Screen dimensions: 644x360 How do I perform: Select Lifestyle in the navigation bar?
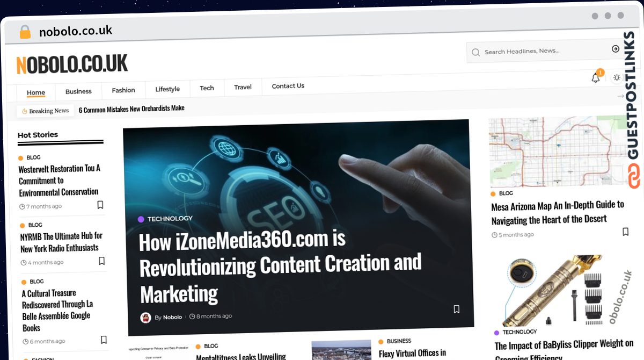[x=167, y=89]
